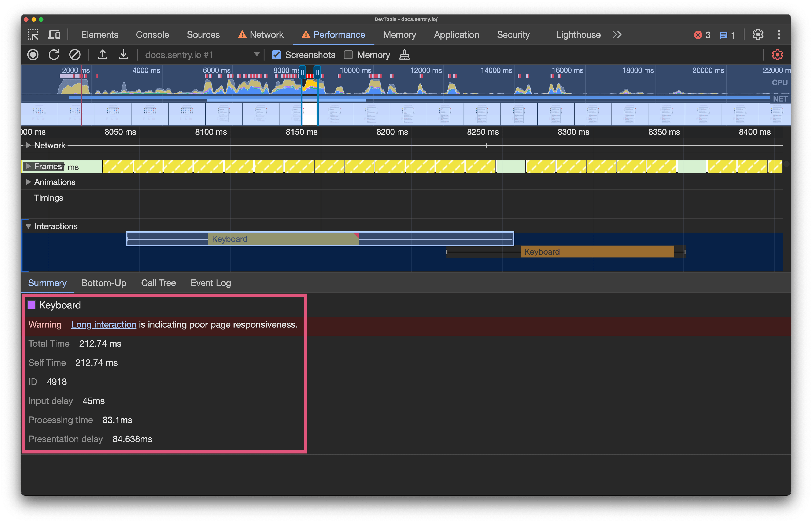Select the orange second Keyboard interaction bar
The height and width of the screenshot is (523, 812).
click(x=597, y=252)
